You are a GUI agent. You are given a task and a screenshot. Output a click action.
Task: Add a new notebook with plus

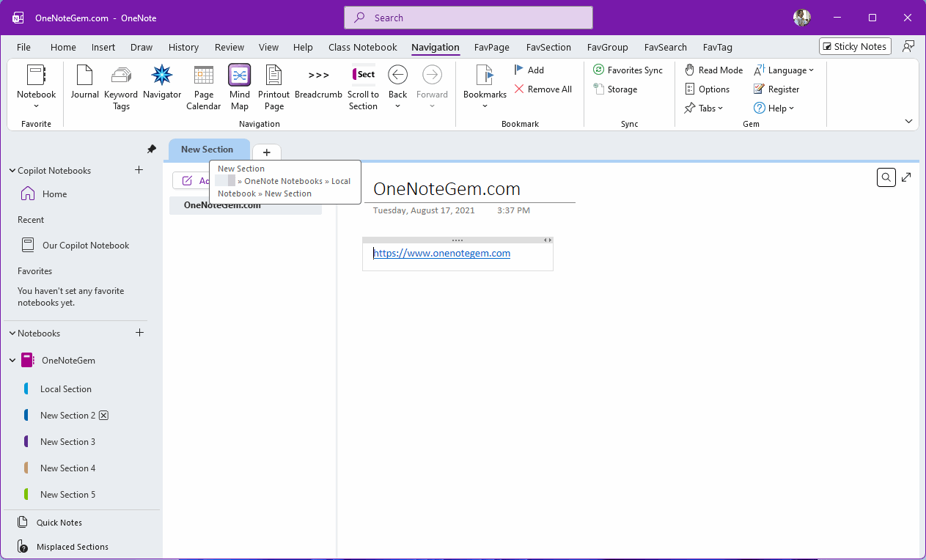point(139,333)
